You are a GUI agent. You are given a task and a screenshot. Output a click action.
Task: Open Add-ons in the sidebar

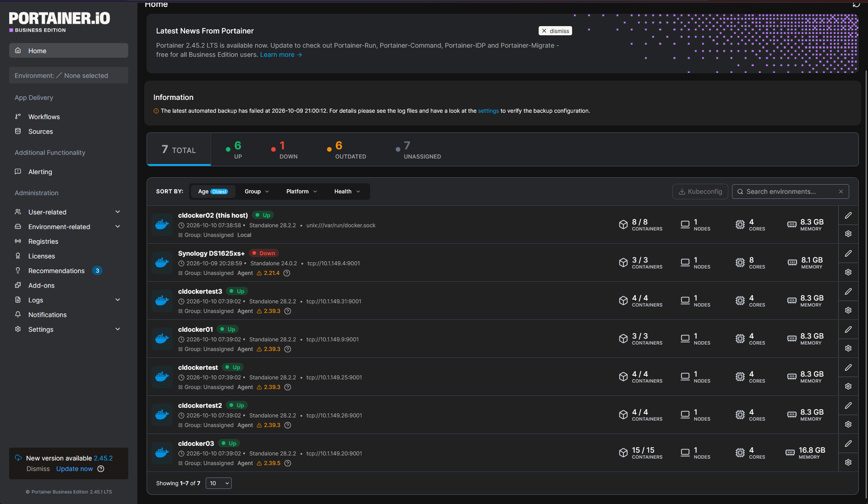click(41, 285)
